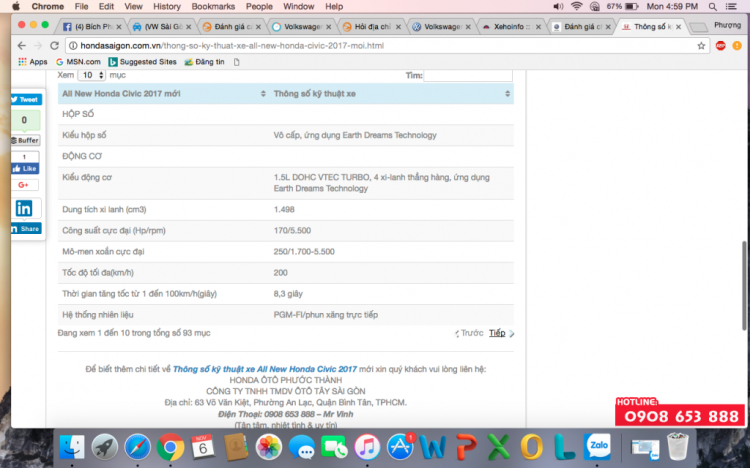
Task: Open Finder from the dock
Action: pyautogui.click(x=72, y=447)
